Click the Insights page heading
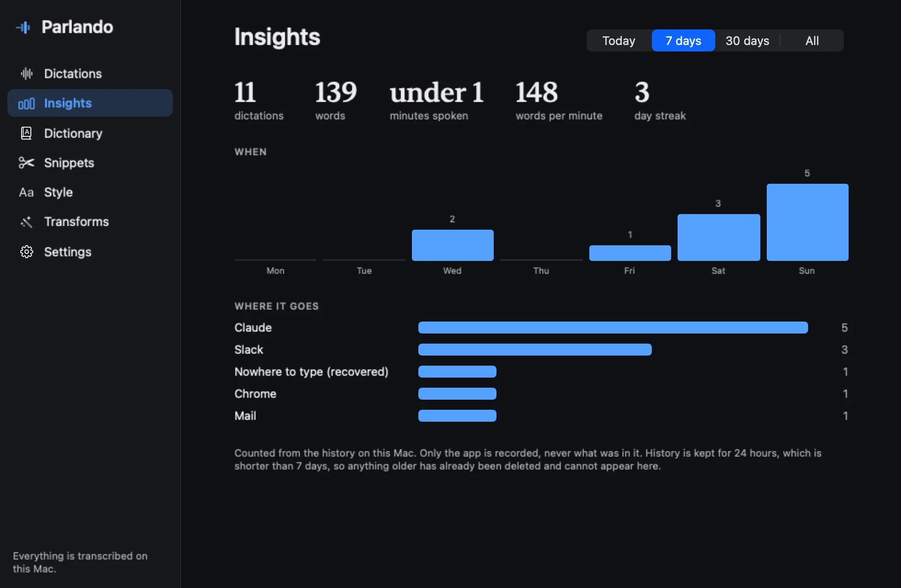This screenshot has height=588, width=901. [x=277, y=37]
